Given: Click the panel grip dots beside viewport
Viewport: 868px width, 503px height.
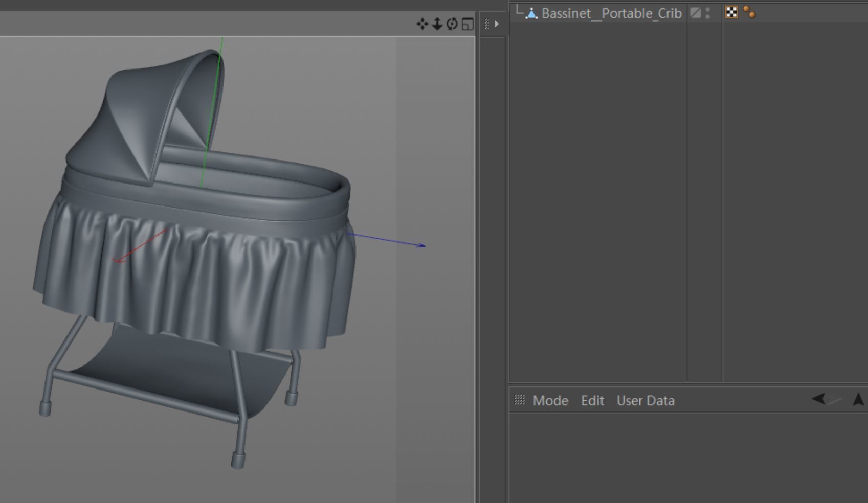Looking at the screenshot, I should [x=487, y=24].
